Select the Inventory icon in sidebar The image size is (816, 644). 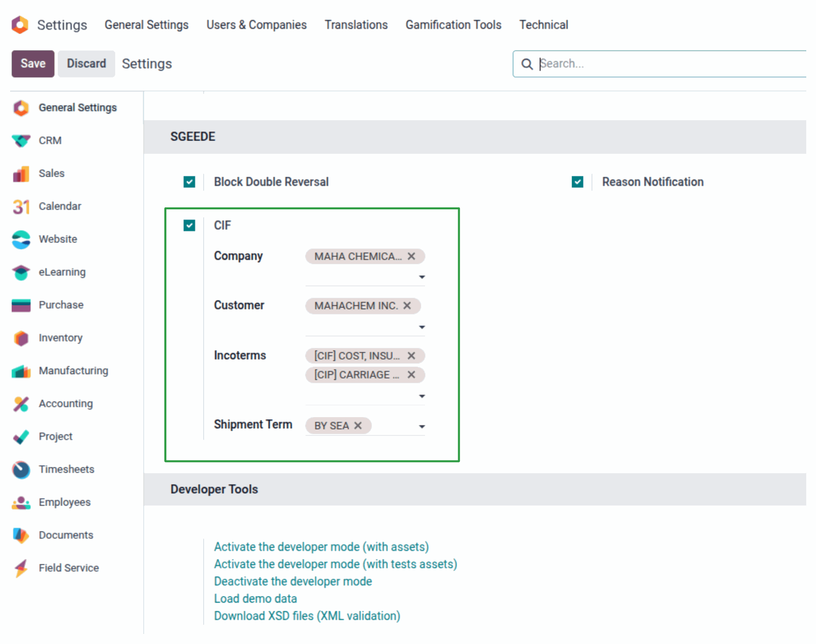coord(21,338)
